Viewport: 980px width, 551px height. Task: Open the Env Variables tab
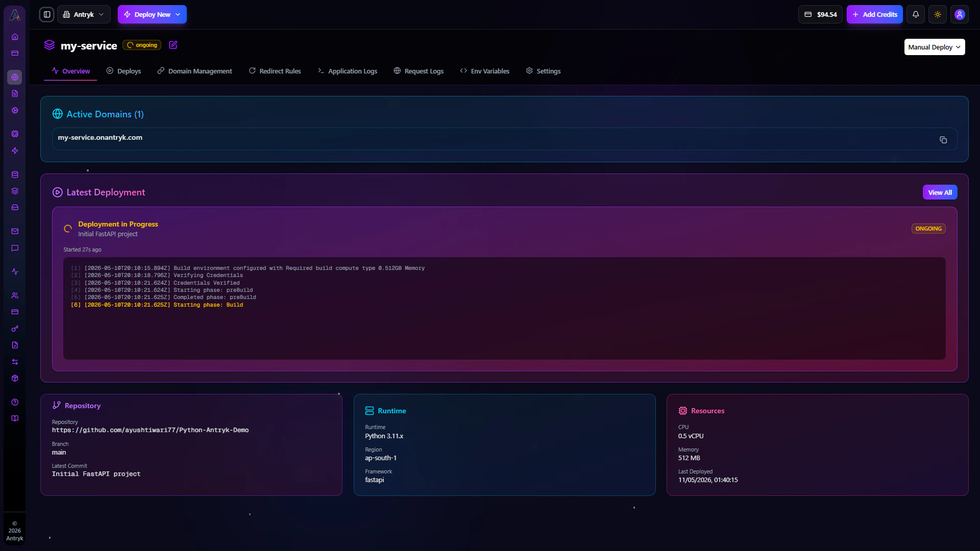coord(484,71)
